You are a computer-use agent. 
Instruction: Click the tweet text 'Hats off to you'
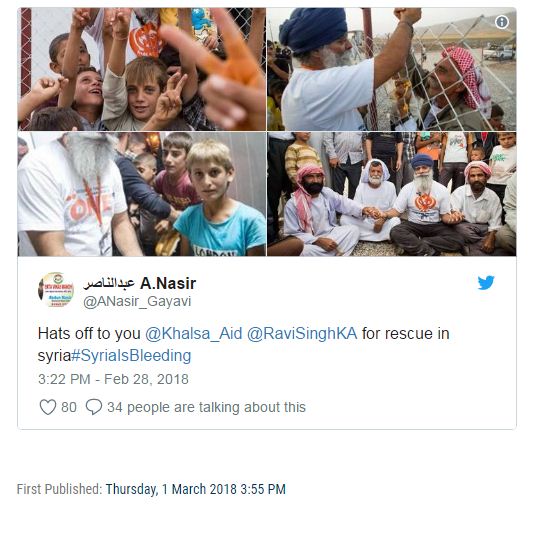pos(89,333)
